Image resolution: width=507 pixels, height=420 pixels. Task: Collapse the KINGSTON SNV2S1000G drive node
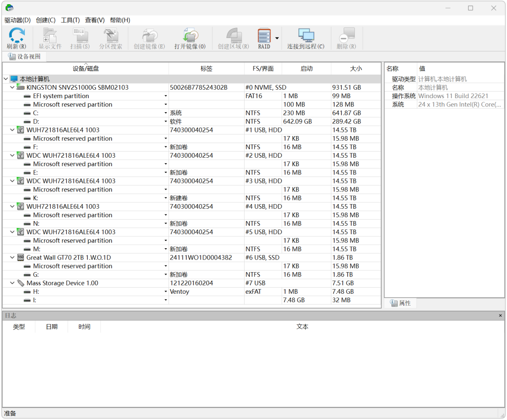[x=12, y=87]
